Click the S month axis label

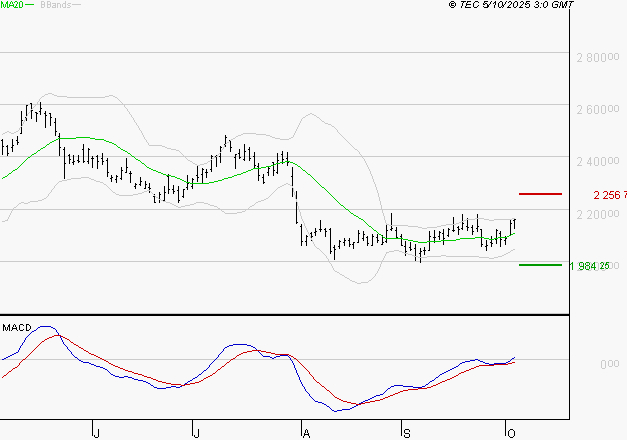coord(407,433)
